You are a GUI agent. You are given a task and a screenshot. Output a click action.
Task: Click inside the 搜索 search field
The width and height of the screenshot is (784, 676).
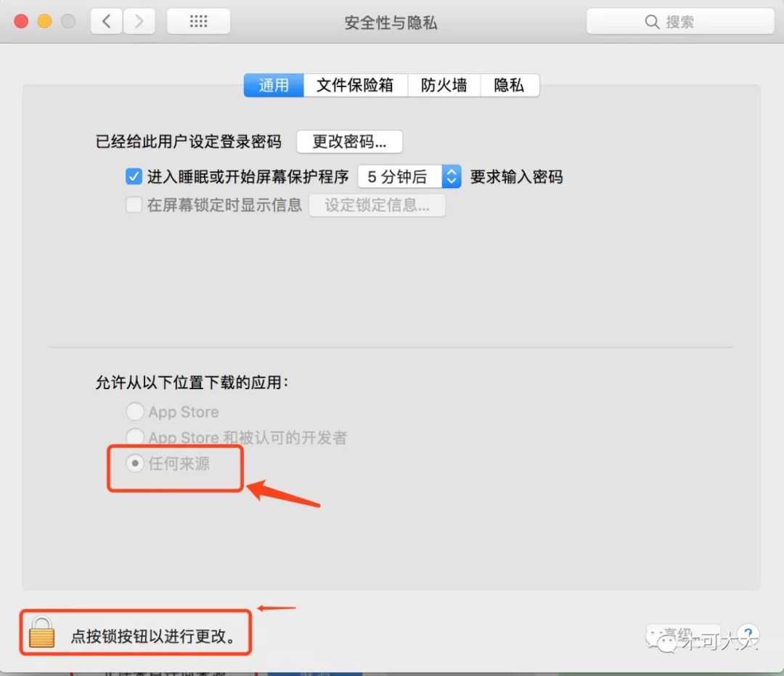coord(680,22)
